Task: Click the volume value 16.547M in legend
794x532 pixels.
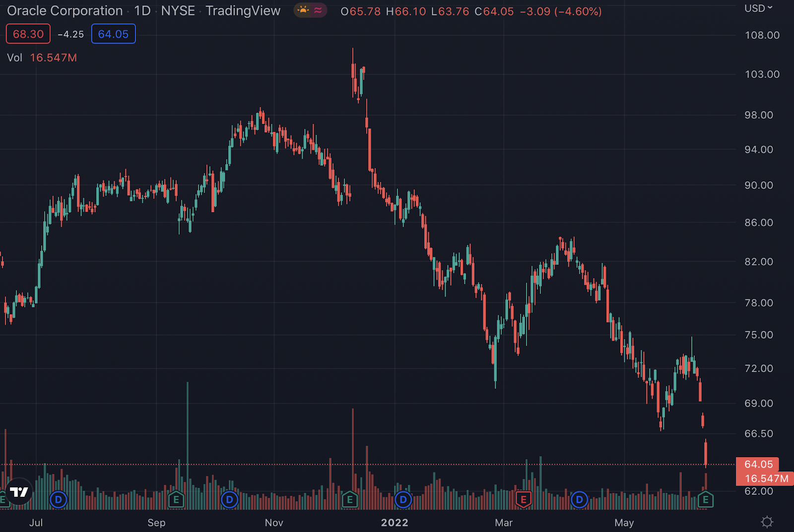Action: pyautogui.click(x=54, y=58)
